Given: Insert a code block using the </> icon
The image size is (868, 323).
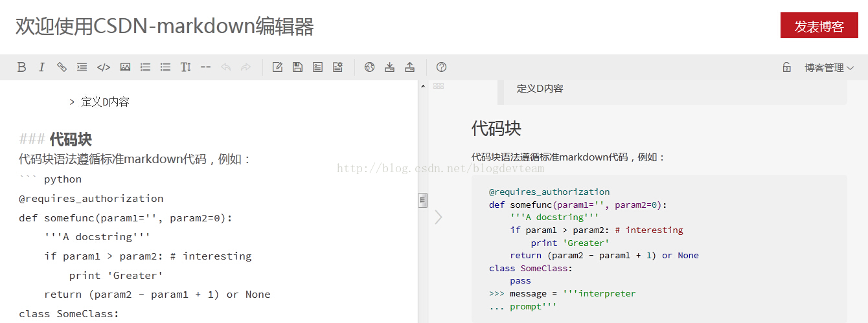Looking at the screenshot, I should [x=103, y=67].
